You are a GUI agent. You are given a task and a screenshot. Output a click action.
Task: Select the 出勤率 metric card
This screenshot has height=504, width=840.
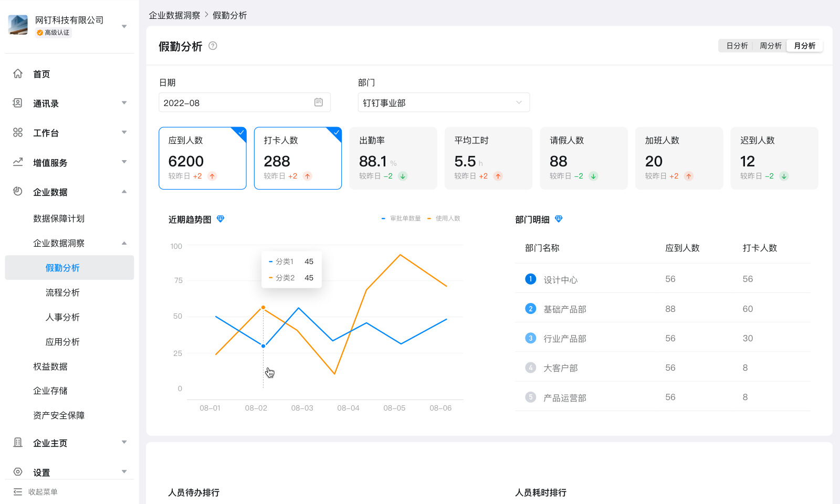(x=393, y=158)
